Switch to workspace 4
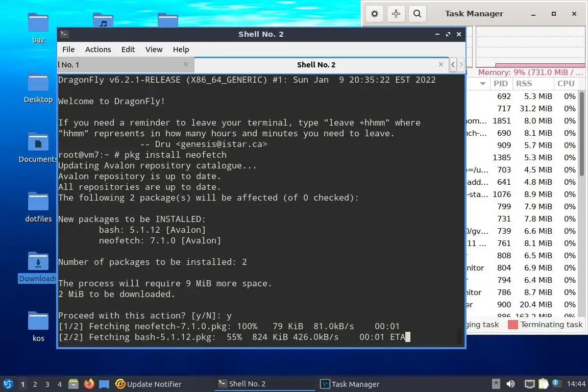 tap(60, 384)
